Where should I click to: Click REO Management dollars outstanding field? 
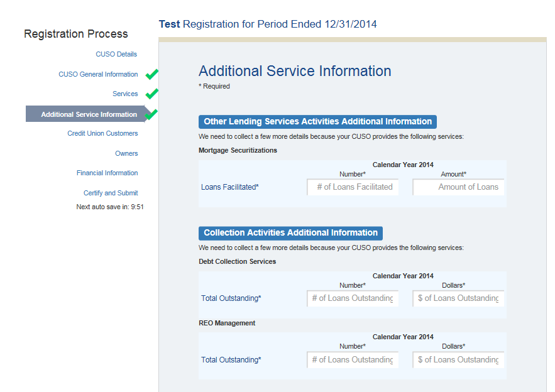click(x=458, y=359)
